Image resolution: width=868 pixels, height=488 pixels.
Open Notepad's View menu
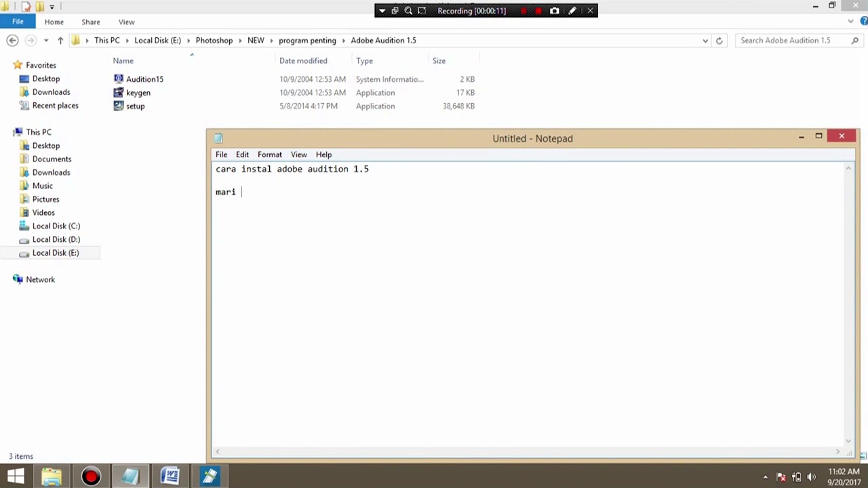[x=298, y=155]
